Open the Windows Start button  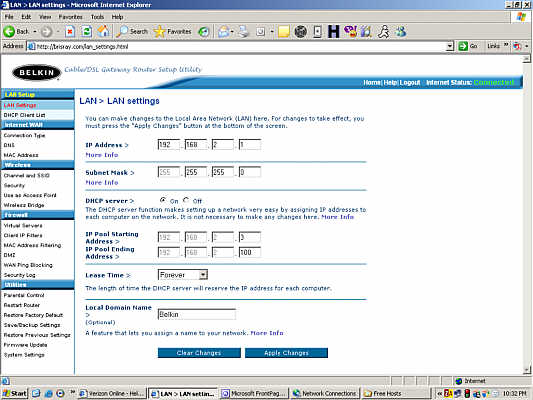pyautogui.click(x=14, y=393)
